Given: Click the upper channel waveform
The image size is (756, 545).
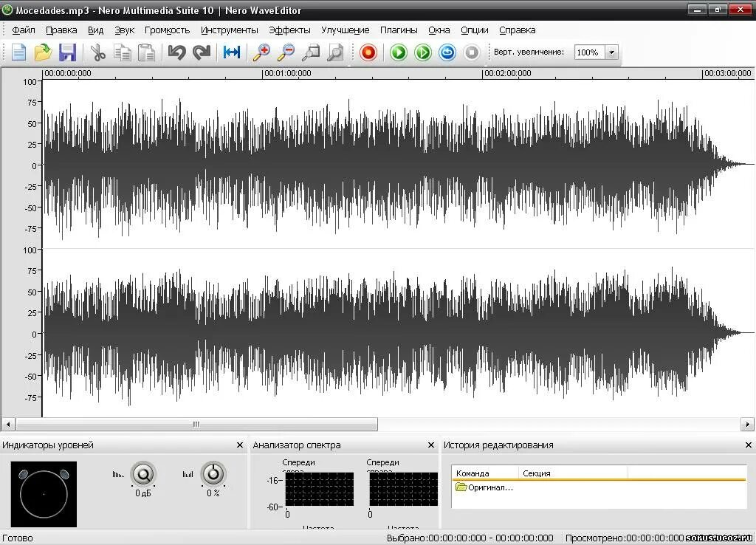Looking at the screenshot, I should point(398,165).
